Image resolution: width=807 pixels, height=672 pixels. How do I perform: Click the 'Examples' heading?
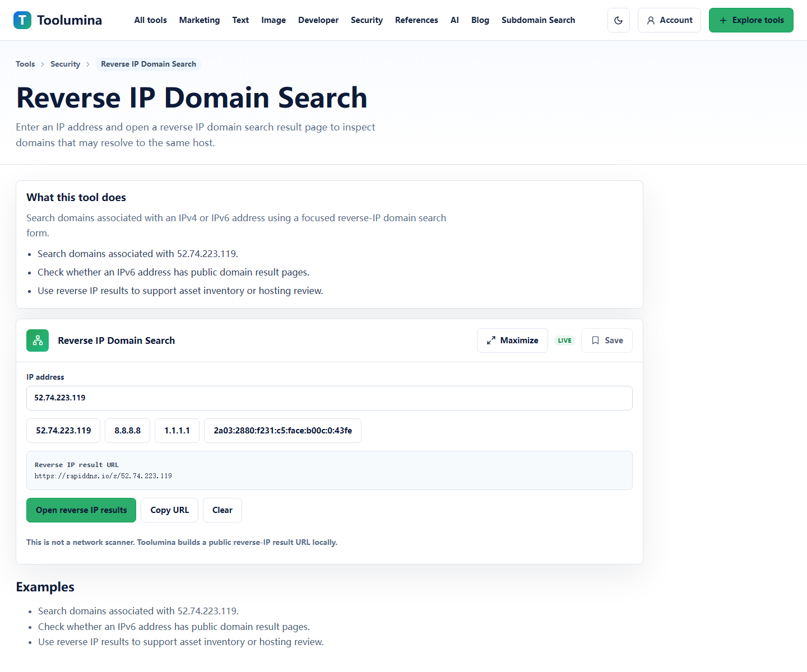[45, 587]
